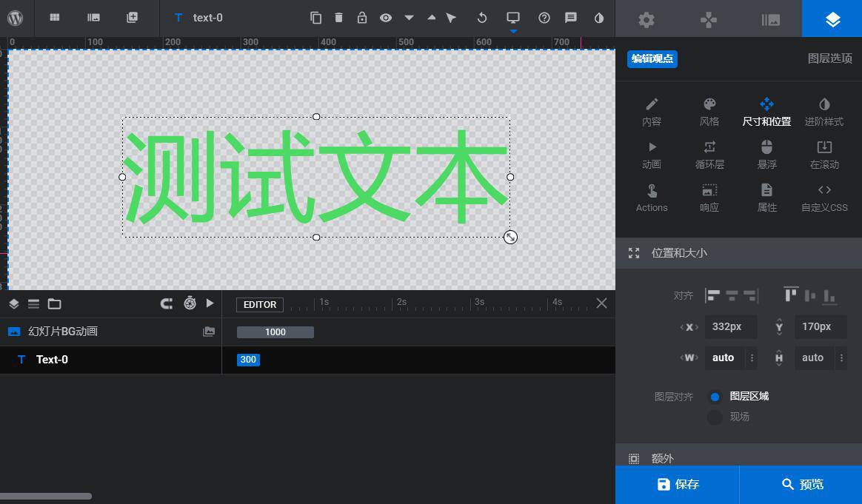Close the timeline with X
The image size is (862, 504).
[x=602, y=303]
